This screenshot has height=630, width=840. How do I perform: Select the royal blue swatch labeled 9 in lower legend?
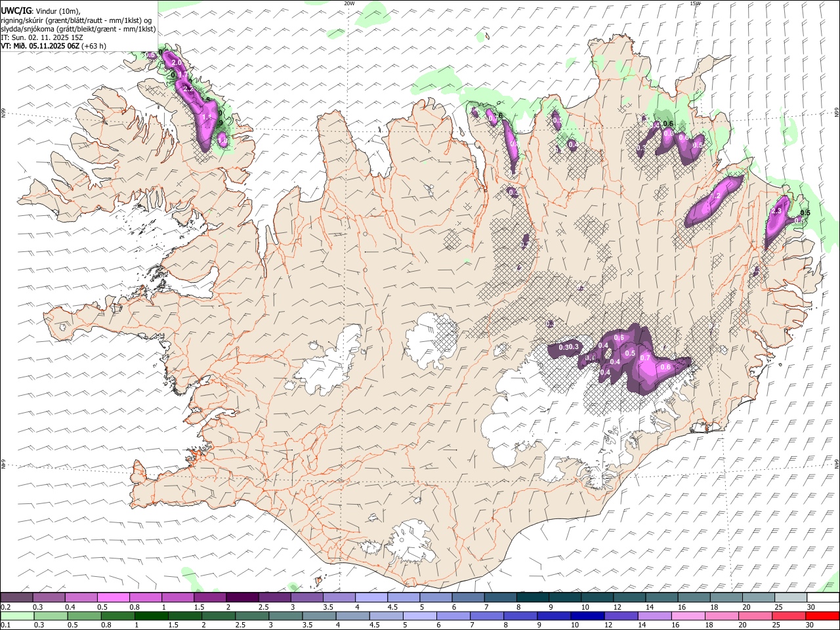click(553, 616)
